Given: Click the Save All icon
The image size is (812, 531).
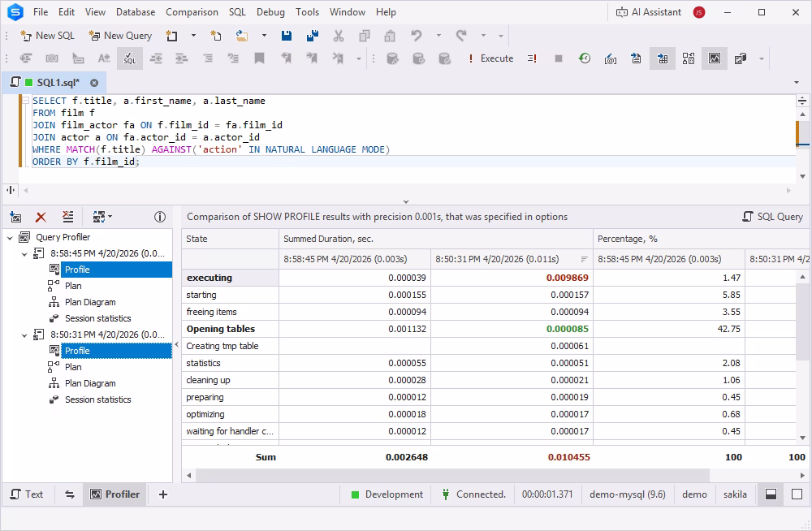Looking at the screenshot, I should pyautogui.click(x=313, y=36).
